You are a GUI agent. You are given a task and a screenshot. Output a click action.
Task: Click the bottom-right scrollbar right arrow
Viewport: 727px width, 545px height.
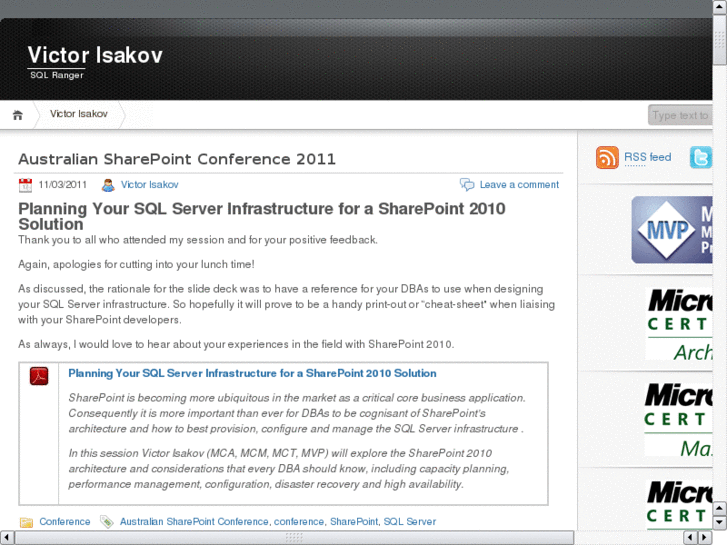click(705, 538)
